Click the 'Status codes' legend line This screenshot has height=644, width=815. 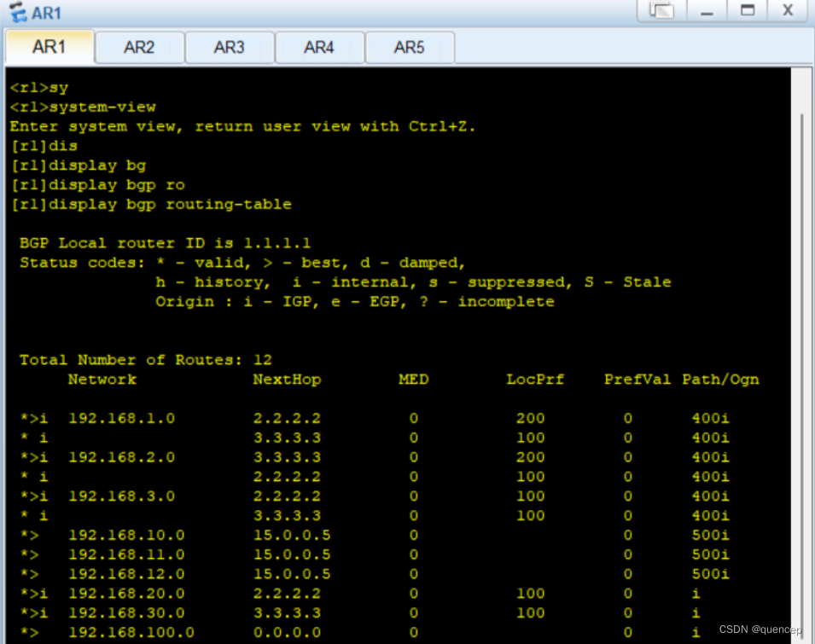242,262
